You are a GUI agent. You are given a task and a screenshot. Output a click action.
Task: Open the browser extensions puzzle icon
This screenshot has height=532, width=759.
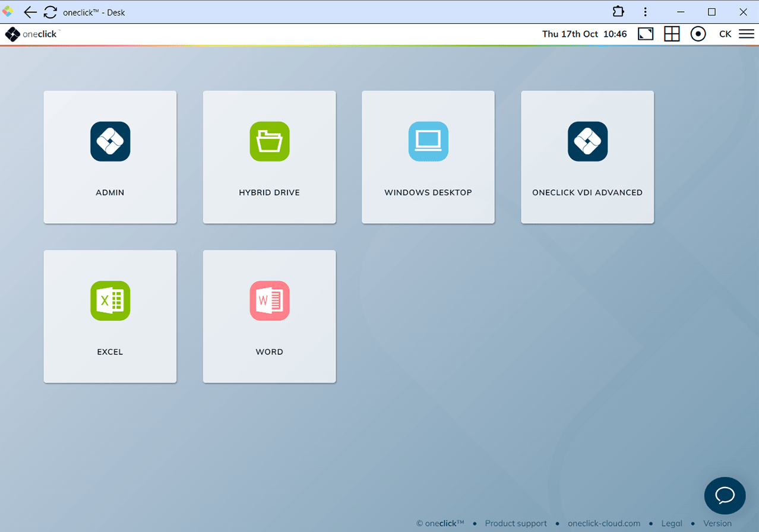click(x=618, y=12)
